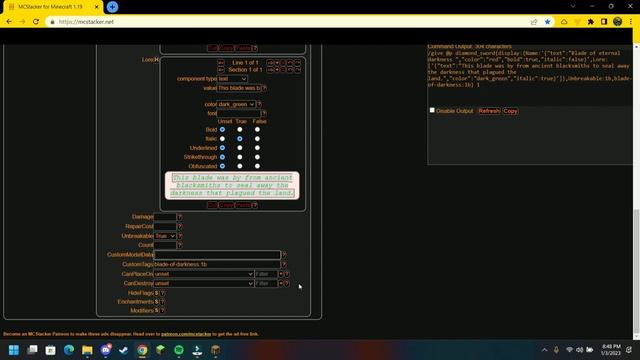
Task: Click Paste button below lore preview
Action: [243, 205]
